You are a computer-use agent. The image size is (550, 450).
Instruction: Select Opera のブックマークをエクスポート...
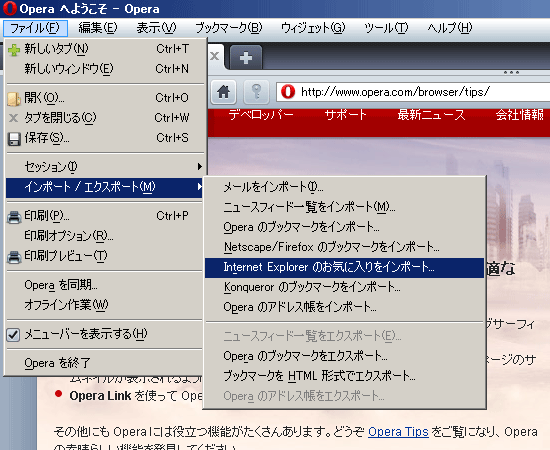pyautogui.click(x=344, y=356)
